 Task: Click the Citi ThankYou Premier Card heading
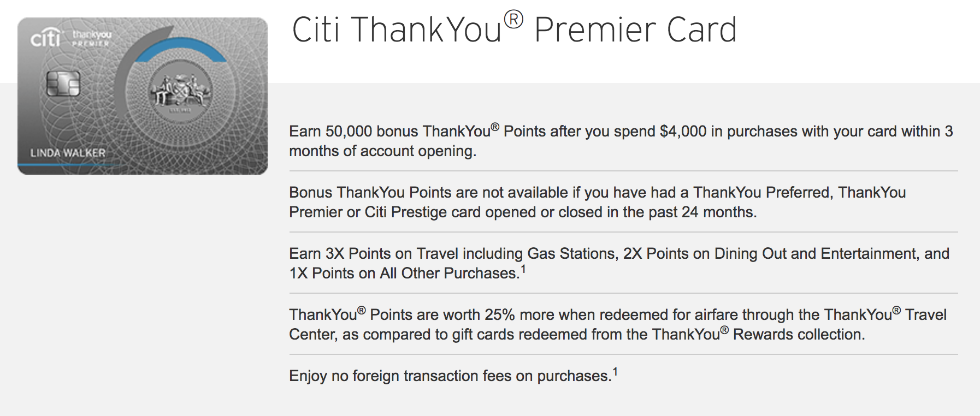pos(514,29)
